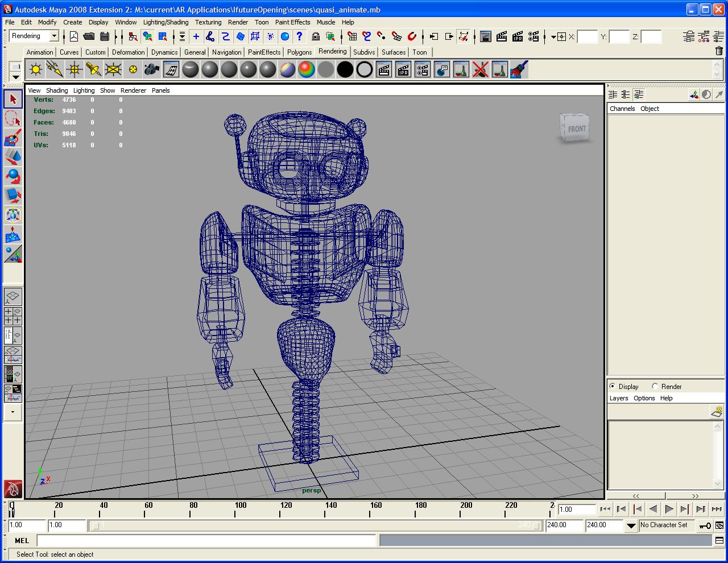Image resolution: width=728 pixels, height=563 pixels.
Task: Open Layers menu in Layer Editor
Action: [619, 398]
